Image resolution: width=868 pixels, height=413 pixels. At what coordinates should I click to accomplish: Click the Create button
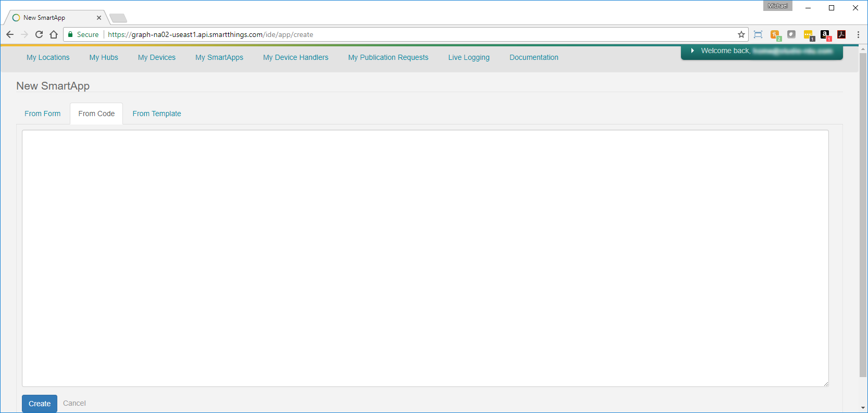pos(40,404)
